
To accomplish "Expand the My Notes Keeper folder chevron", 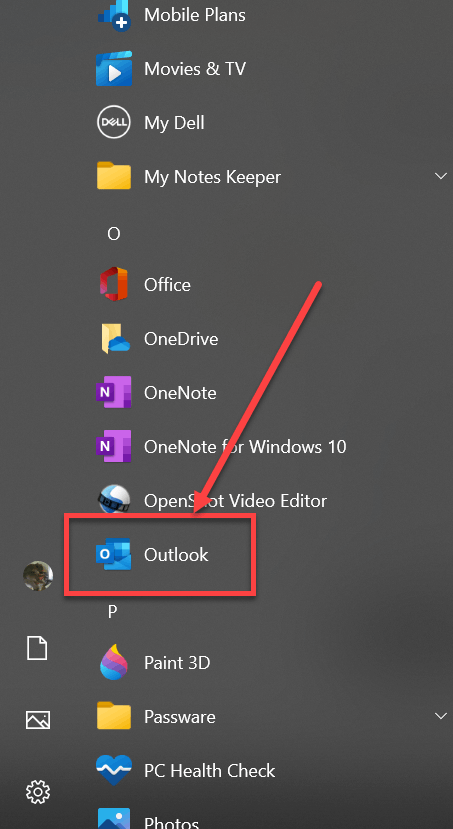I will pyautogui.click(x=440, y=176).
